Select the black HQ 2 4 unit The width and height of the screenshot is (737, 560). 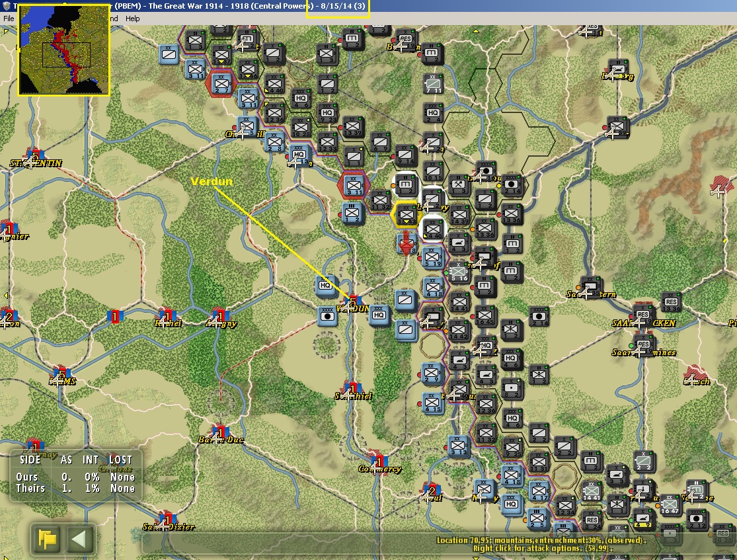tap(433, 113)
